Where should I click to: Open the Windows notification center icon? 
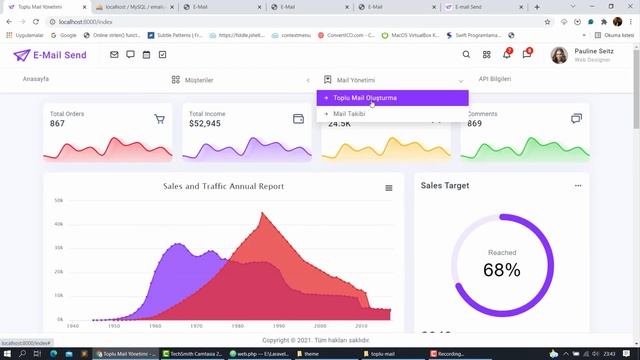pyautogui.click(x=627, y=353)
